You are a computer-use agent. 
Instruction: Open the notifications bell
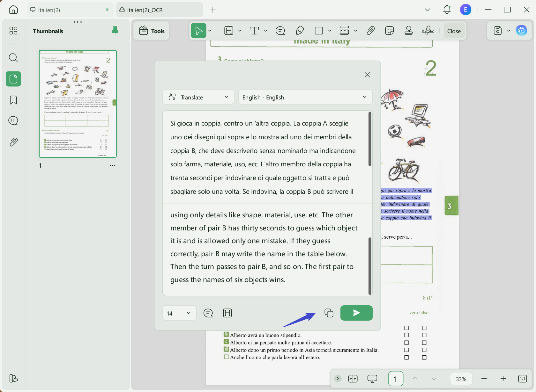click(x=447, y=10)
